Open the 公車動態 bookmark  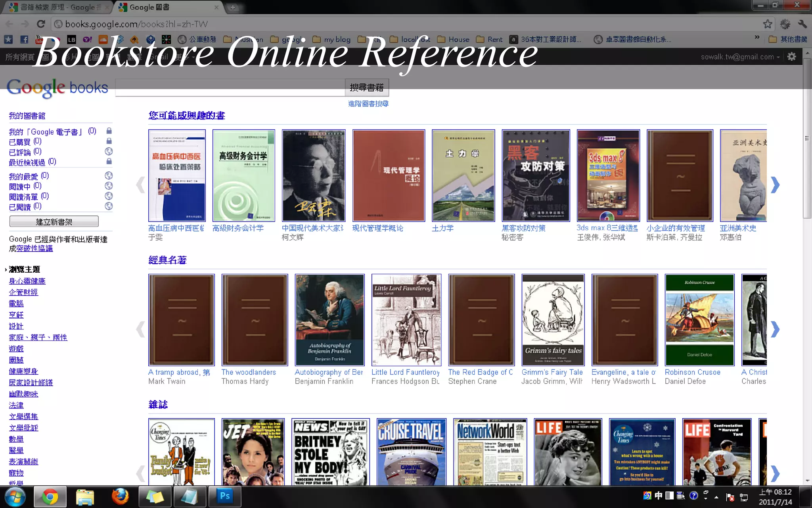tap(197, 39)
